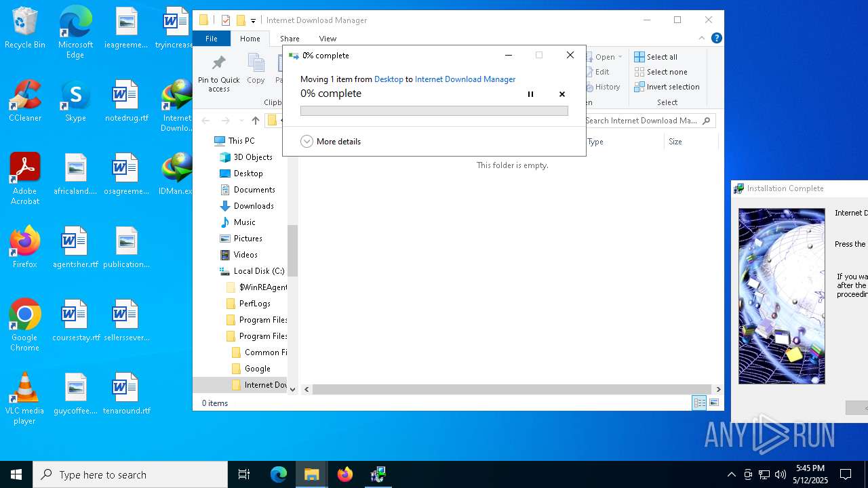Switch to details view icon in status bar
The width and height of the screenshot is (868, 488).
[x=699, y=403]
